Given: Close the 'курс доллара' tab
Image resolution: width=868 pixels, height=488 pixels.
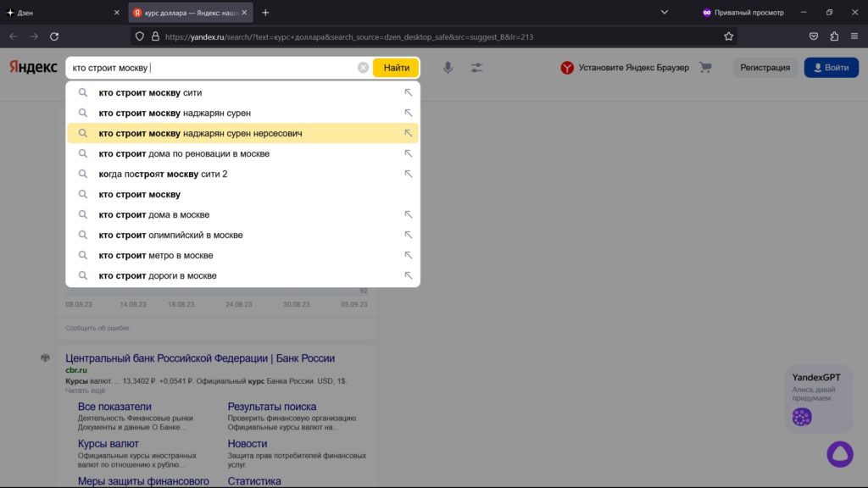Looking at the screenshot, I should 244,12.
